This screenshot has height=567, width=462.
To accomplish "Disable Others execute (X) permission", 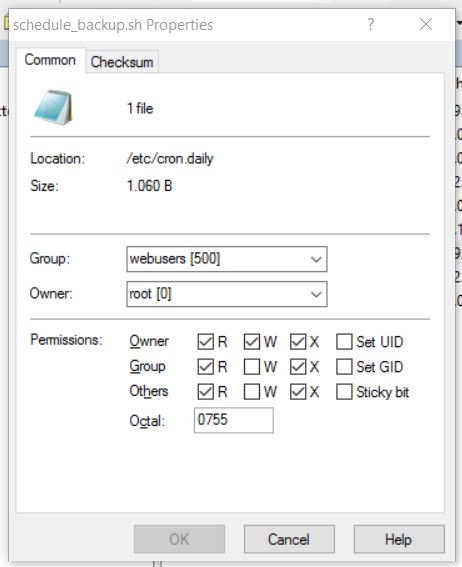I will pos(298,392).
